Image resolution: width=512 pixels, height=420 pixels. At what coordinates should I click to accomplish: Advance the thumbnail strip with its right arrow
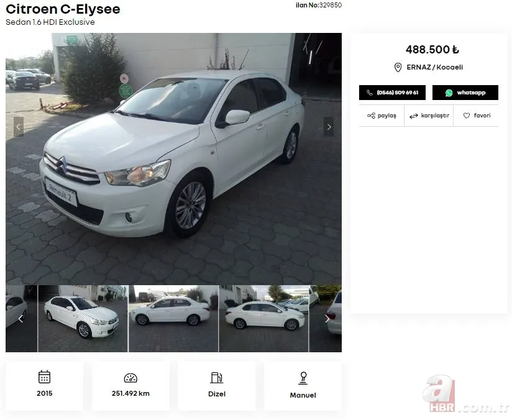(327, 318)
